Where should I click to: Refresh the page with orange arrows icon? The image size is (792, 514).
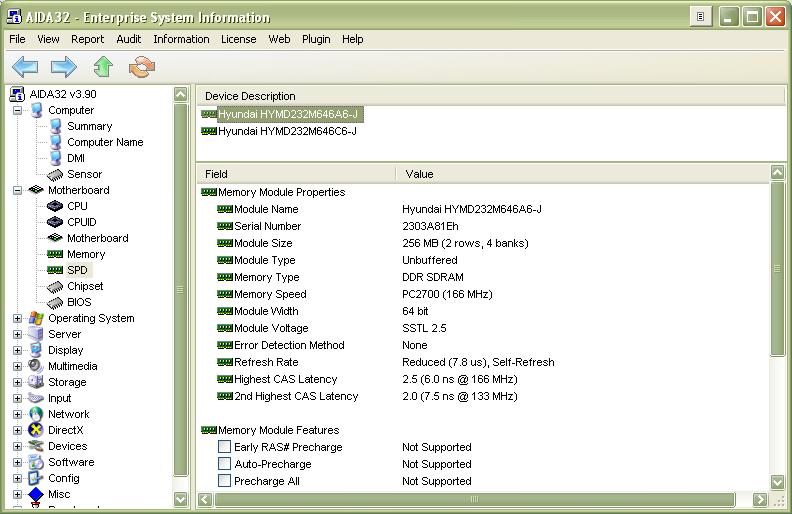(142, 67)
